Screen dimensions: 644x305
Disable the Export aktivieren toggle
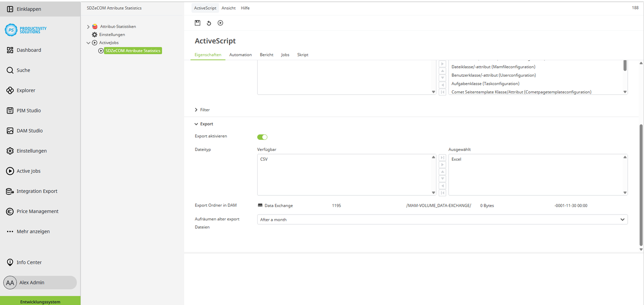tap(262, 137)
